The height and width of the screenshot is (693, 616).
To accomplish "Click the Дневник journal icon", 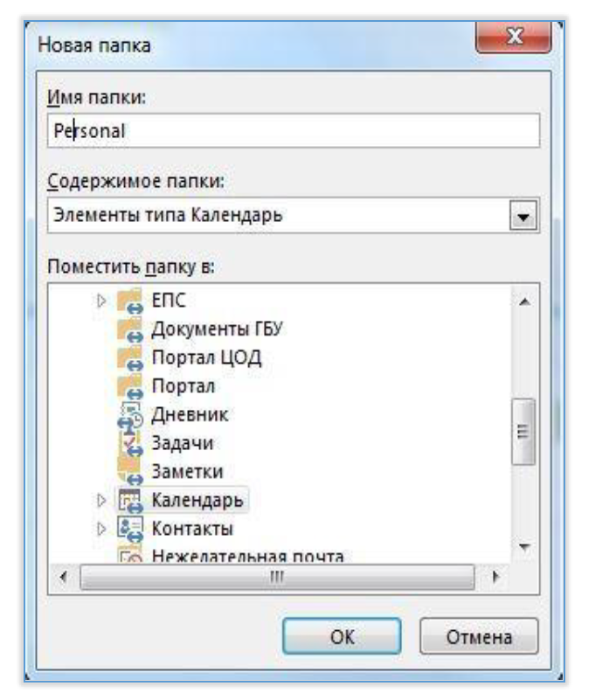I will point(128,414).
